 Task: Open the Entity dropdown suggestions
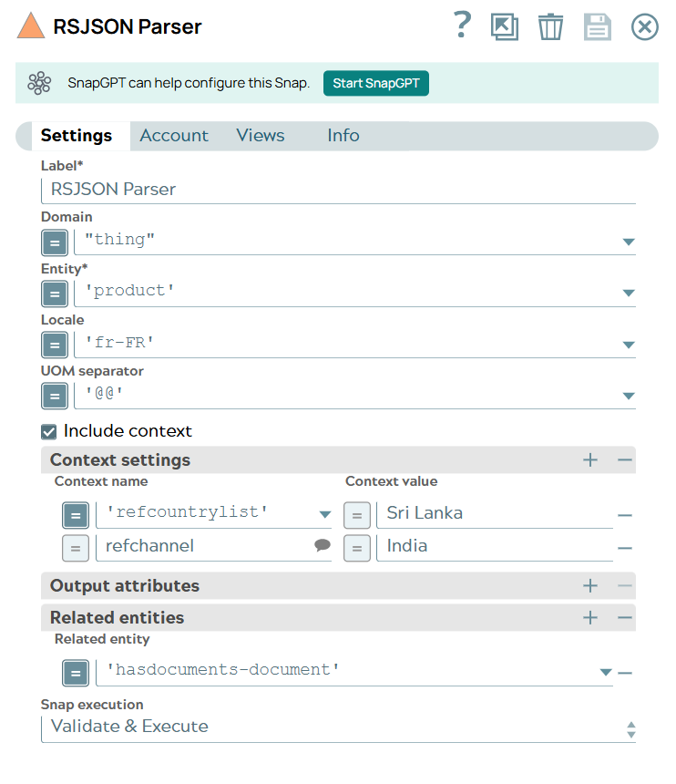click(628, 294)
